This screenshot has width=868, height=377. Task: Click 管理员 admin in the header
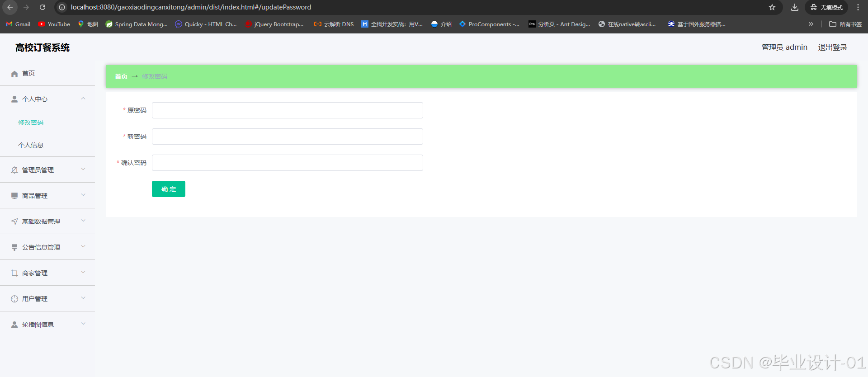pos(784,47)
